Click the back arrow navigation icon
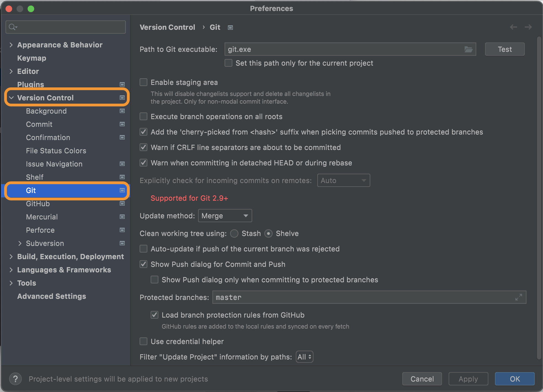The height and width of the screenshot is (392, 543). click(513, 27)
